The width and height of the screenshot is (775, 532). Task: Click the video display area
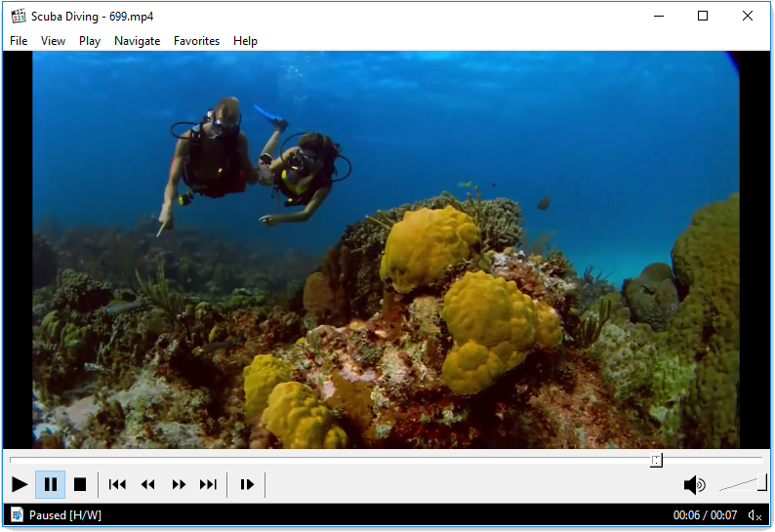(x=386, y=250)
